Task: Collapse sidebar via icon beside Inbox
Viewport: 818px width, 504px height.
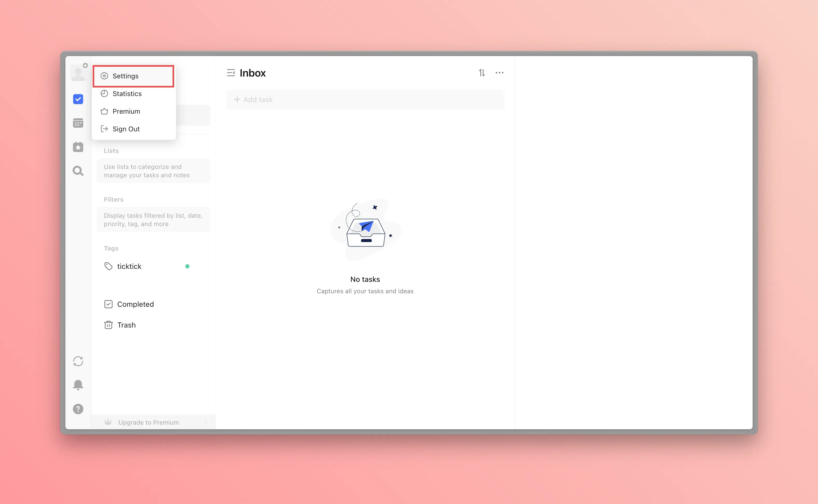Action: coord(231,73)
